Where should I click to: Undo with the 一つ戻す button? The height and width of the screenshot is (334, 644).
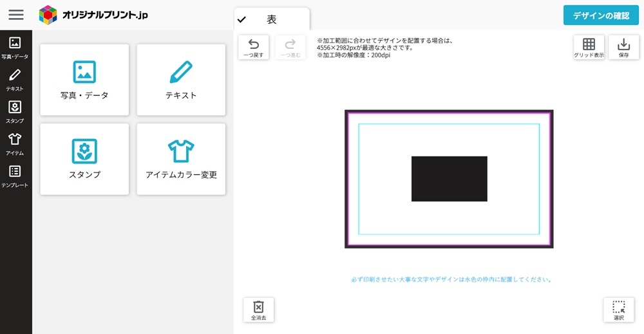point(253,48)
